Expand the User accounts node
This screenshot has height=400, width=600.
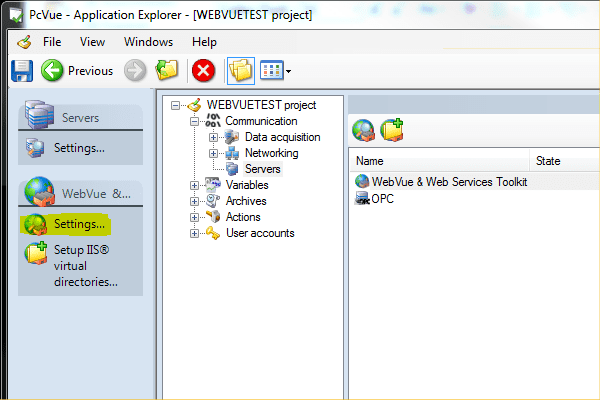tap(195, 233)
